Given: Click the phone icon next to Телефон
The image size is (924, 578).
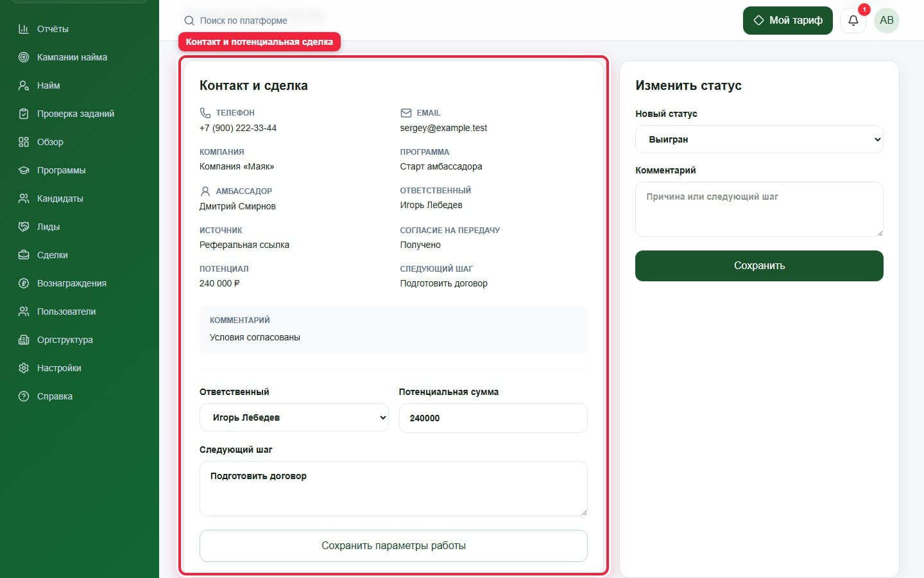Looking at the screenshot, I should (x=205, y=112).
